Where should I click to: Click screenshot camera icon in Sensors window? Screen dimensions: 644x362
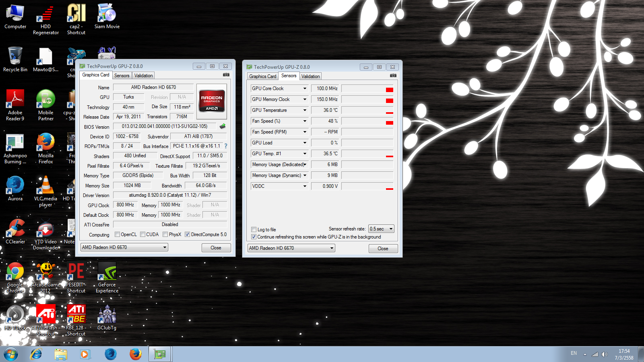pyautogui.click(x=393, y=76)
